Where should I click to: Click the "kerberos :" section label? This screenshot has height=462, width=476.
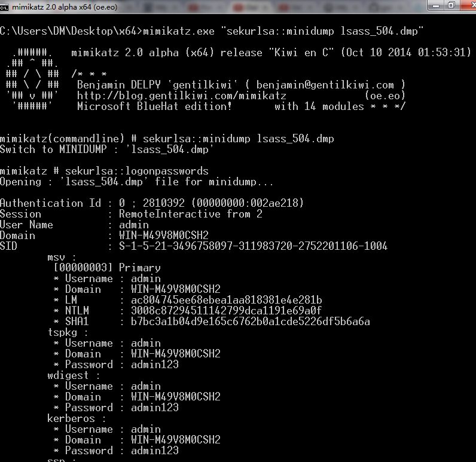point(77,418)
